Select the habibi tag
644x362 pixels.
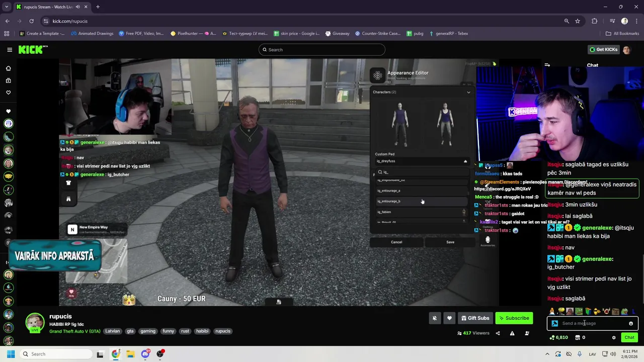[x=202, y=331]
